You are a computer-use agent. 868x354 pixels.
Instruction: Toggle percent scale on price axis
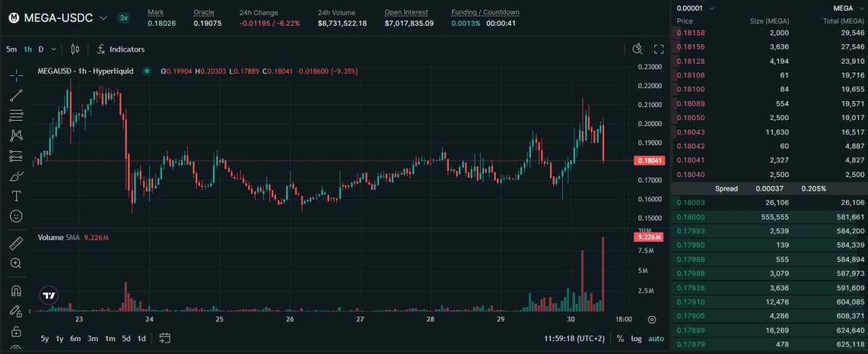tap(620, 338)
